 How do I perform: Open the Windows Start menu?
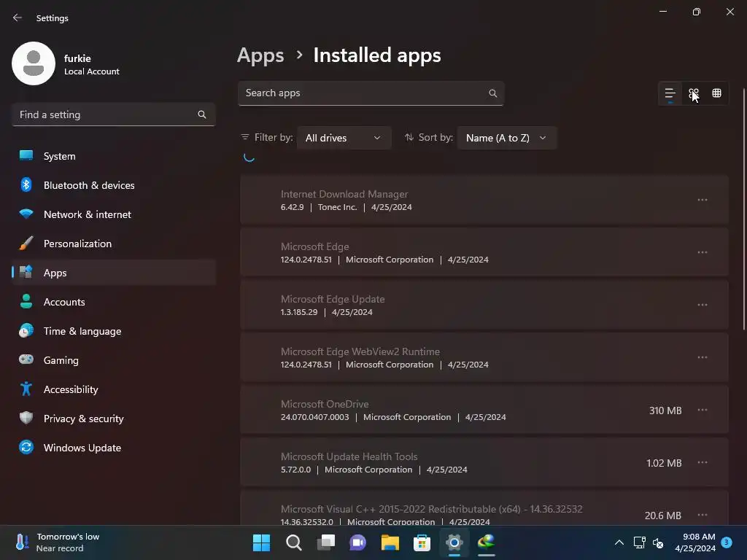tap(261, 542)
